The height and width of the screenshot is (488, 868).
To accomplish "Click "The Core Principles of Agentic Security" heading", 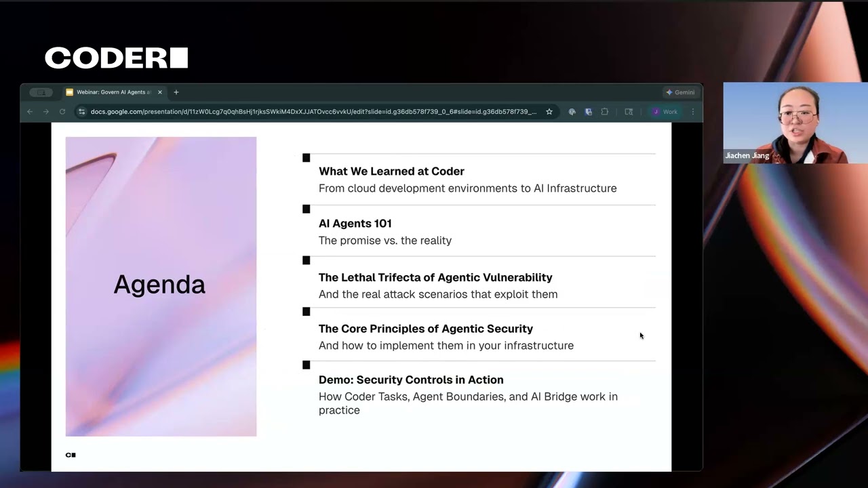I will coord(426,329).
